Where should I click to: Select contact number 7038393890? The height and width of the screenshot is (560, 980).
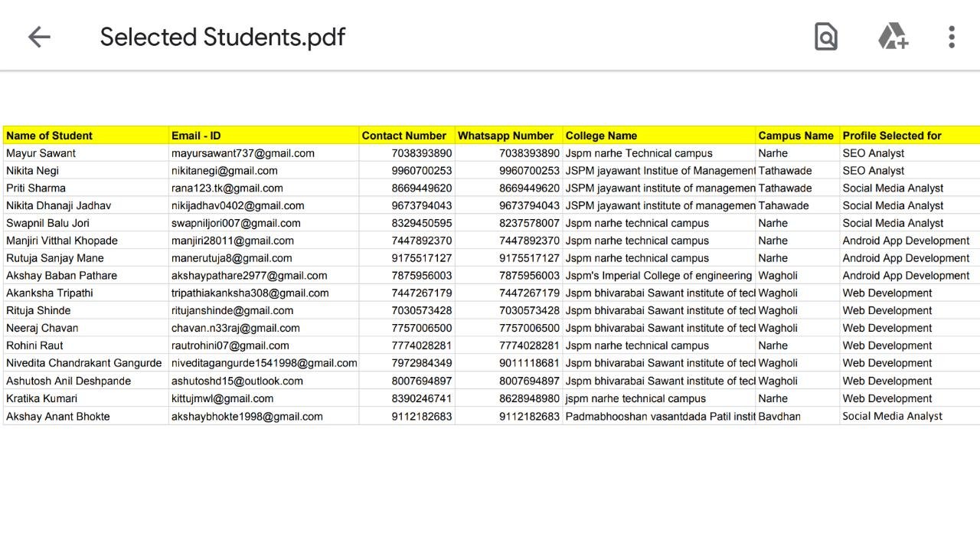422,153
